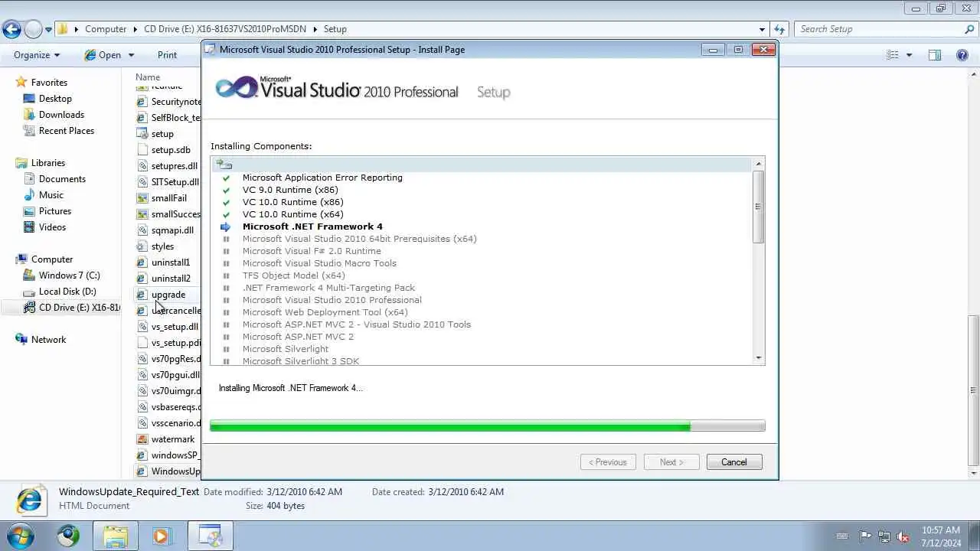This screenshot has height=551, width=980.
Task: Select the uninstall1 file
Action: pos(170,262)
